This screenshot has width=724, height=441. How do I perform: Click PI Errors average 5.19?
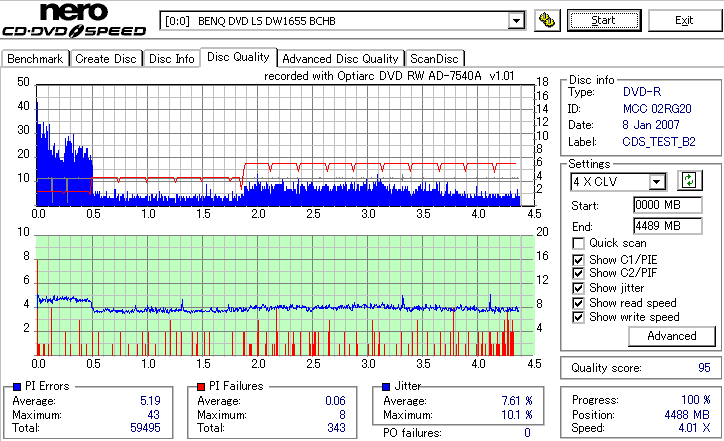(150, 401)
